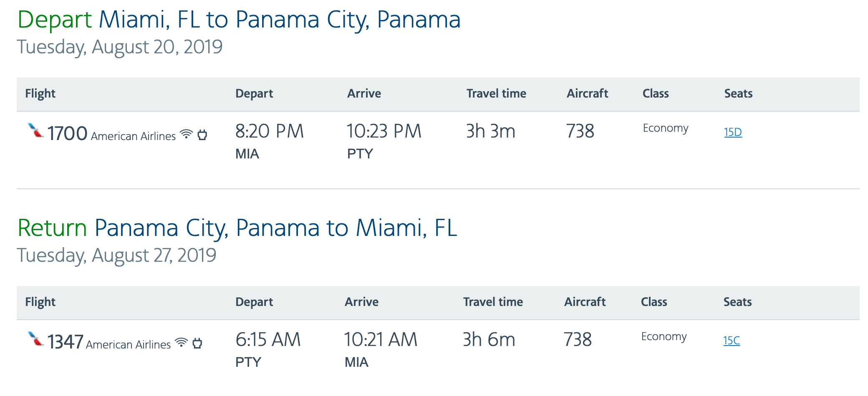Click the Wi-Fi icon on flight 1700
Viewport: 868px width, 396px height.
point(186,134)
